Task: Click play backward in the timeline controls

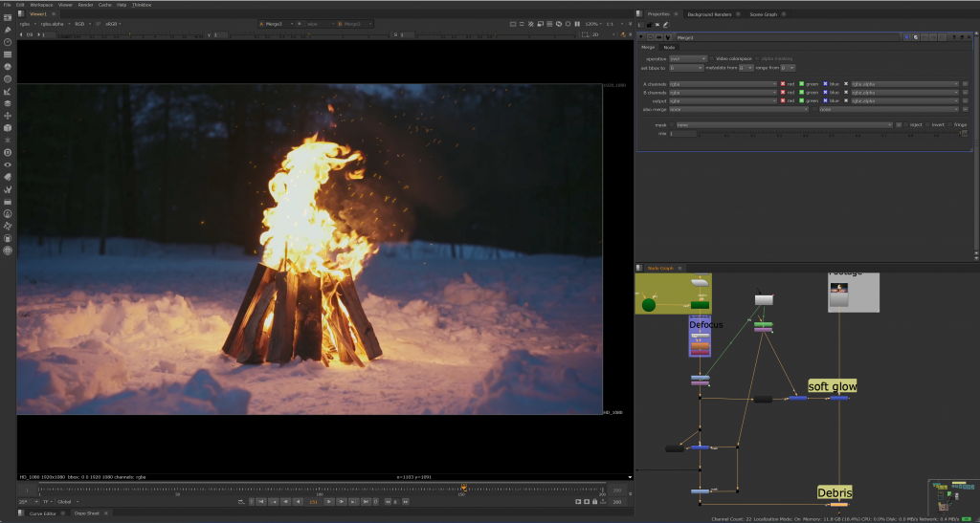Action: tap(299, 501)
